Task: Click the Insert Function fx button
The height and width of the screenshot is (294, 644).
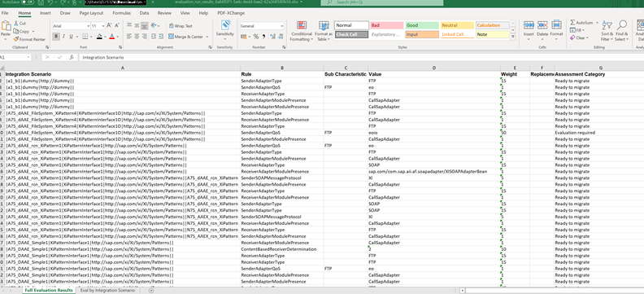Action: click(x=72, y=58)
